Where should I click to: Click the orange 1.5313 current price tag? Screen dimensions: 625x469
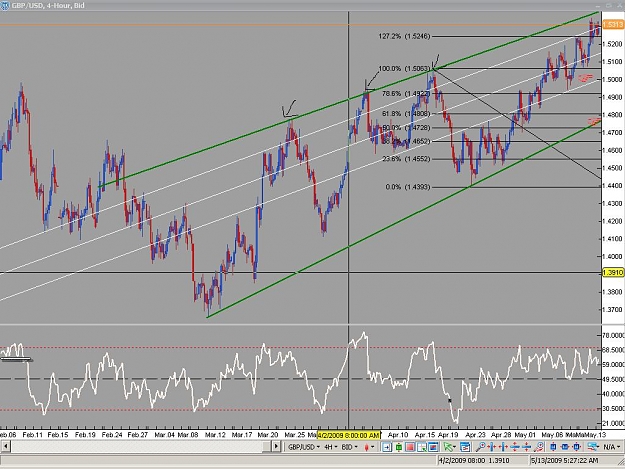pos(613,25)
